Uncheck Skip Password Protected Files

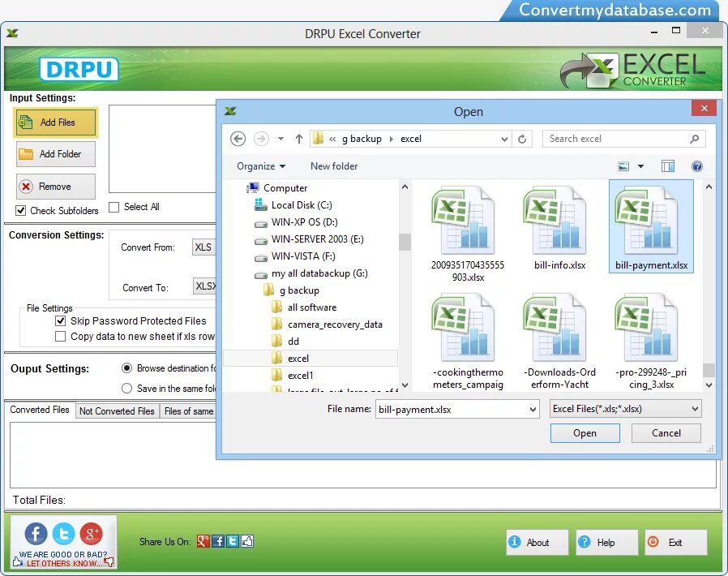click(60, 321)
